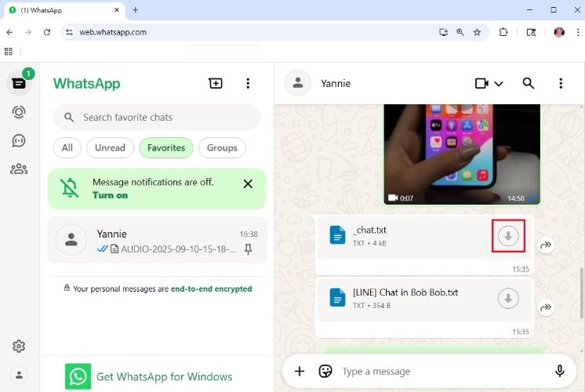Record a voice message with microphone

pos(560,371)
